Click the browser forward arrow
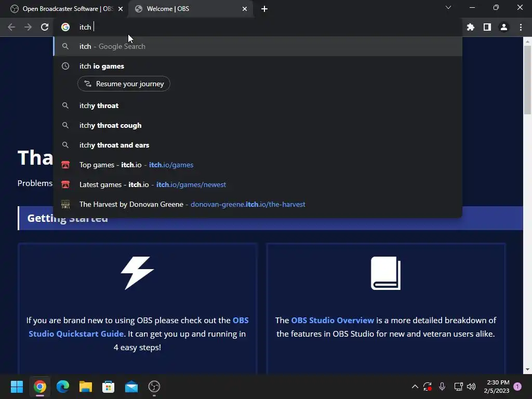 28,27
